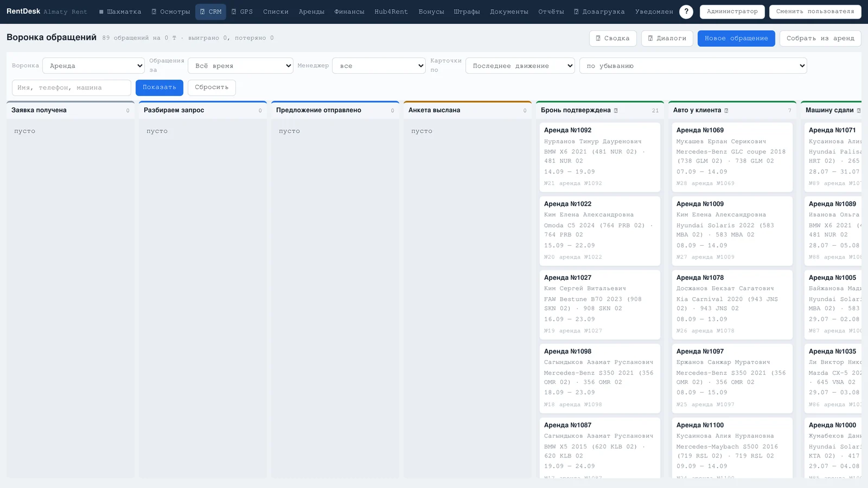
Task: Reset filters with Сбросить
Action: point(212,87)
